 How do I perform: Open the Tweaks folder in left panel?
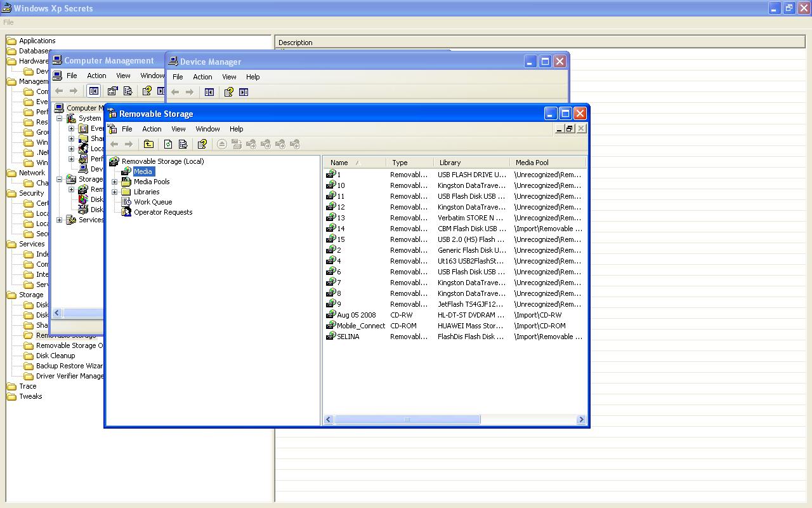tap(30, 396)
